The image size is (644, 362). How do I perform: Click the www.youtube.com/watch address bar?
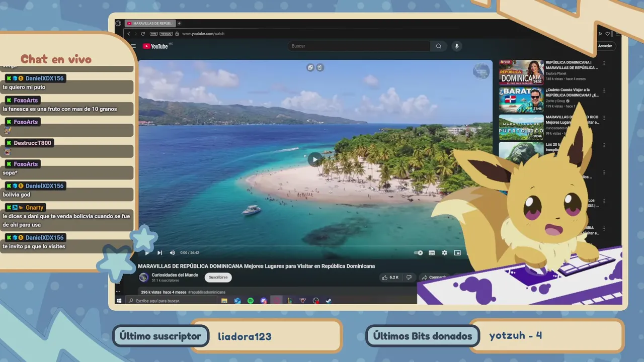pyautogui.click(x=203, y=34)
